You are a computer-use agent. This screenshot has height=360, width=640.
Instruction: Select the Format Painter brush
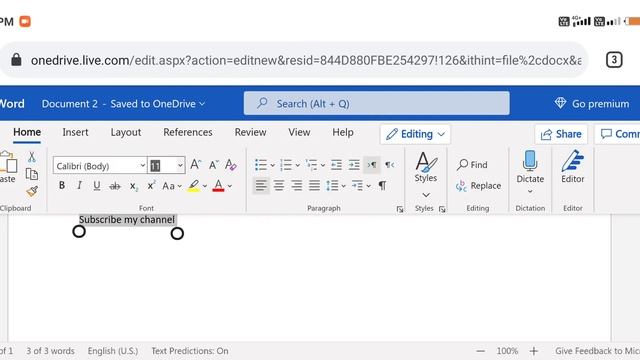pos(32,191)
